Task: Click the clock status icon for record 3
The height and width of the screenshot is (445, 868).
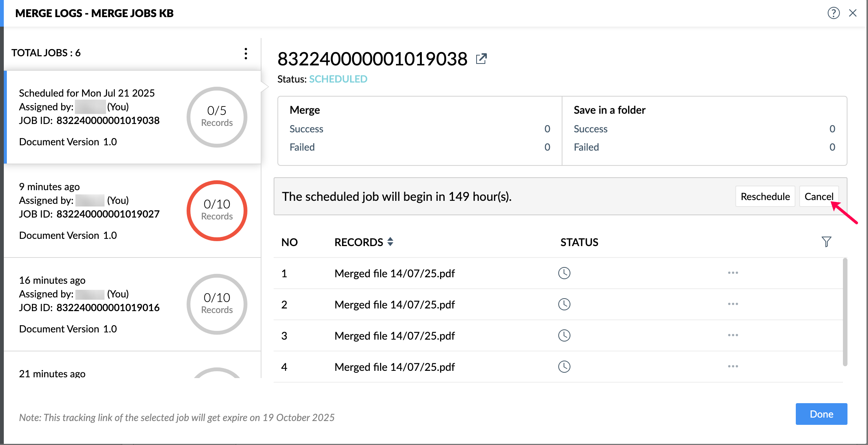Action: (564, 335)
